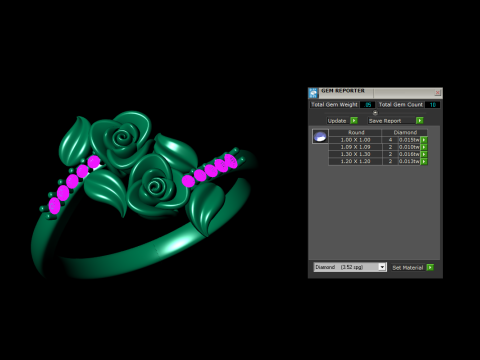Click the green Set Material arrow button
480x360 pixels.
click(430, 267)
